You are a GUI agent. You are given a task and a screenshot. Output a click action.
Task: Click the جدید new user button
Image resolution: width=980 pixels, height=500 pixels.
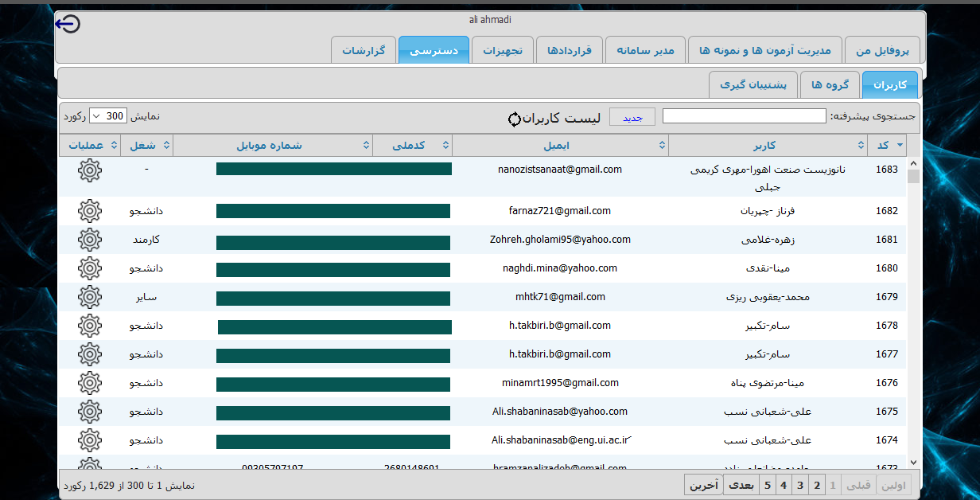632,117
